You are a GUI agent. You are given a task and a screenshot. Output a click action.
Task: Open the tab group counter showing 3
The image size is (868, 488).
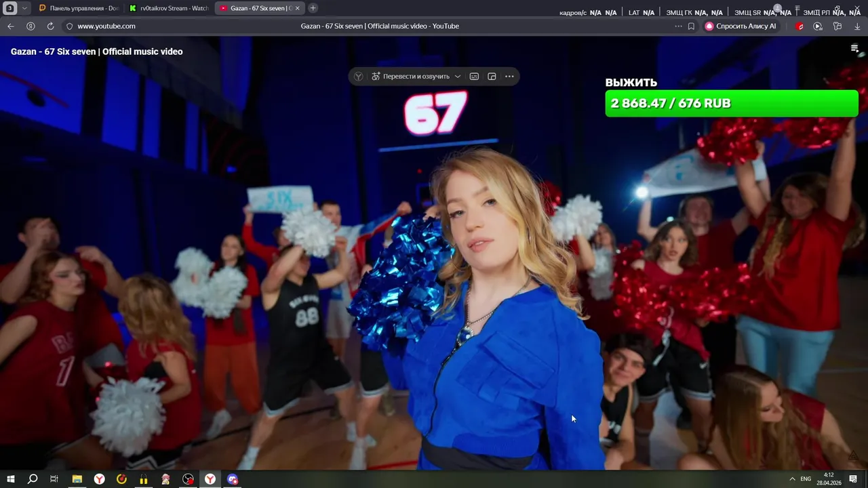click(x=9, y=8)
